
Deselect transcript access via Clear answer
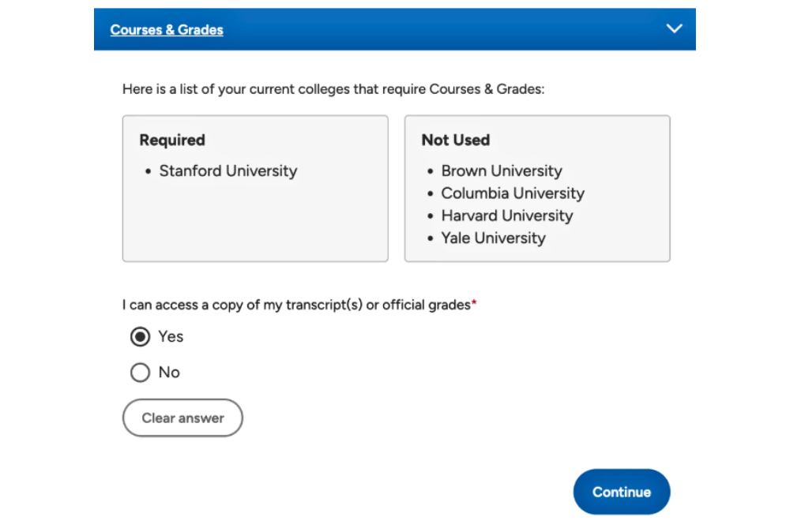pyautogui.click(x=182, y=418)
